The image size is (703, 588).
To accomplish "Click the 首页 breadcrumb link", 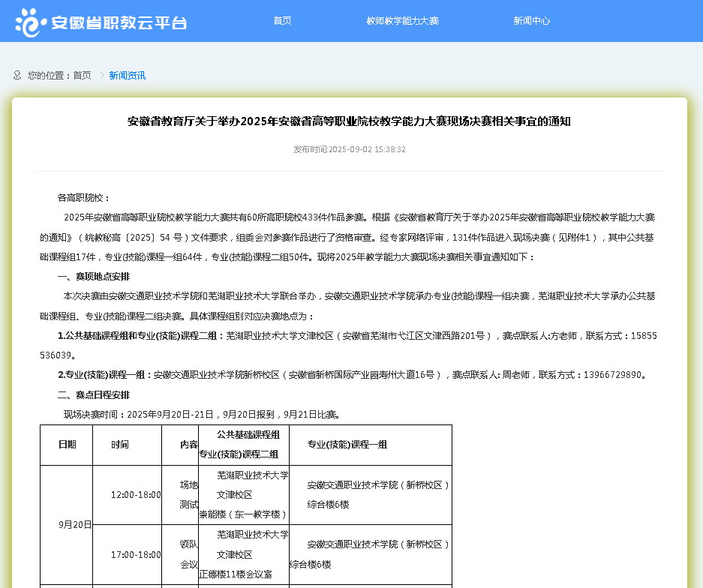I will (x=82, y=75).
